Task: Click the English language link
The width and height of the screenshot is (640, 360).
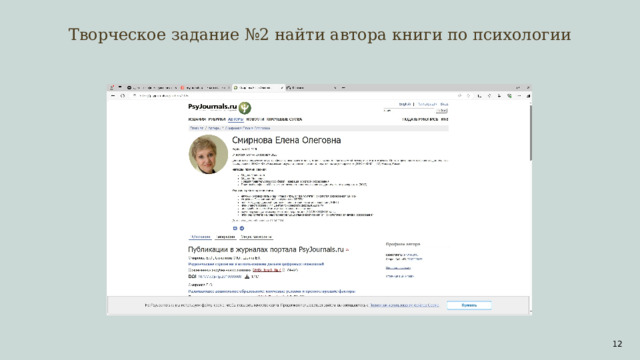Action: 404,104
